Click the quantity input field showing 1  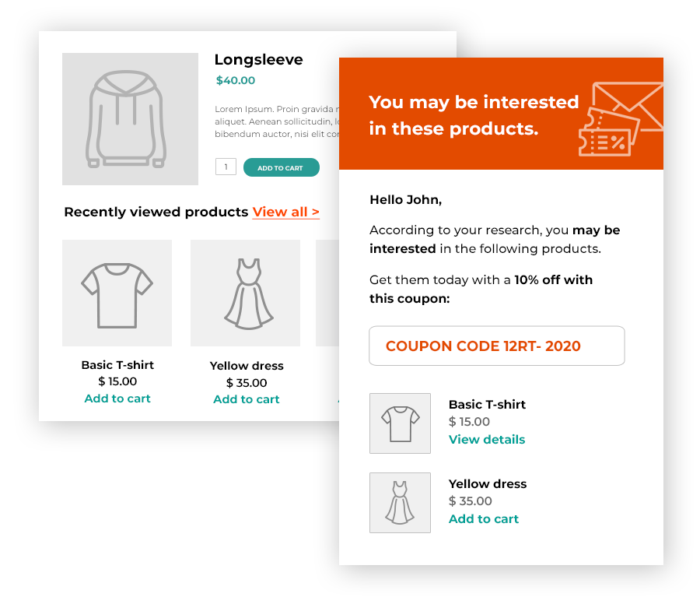pyautogui.click(x=226, y=167)
